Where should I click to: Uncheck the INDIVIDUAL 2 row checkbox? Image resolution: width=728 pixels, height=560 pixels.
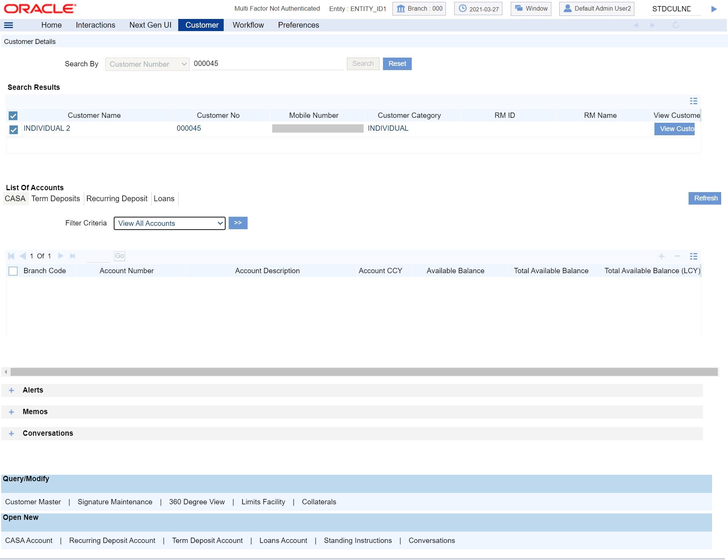coord(13,130)
